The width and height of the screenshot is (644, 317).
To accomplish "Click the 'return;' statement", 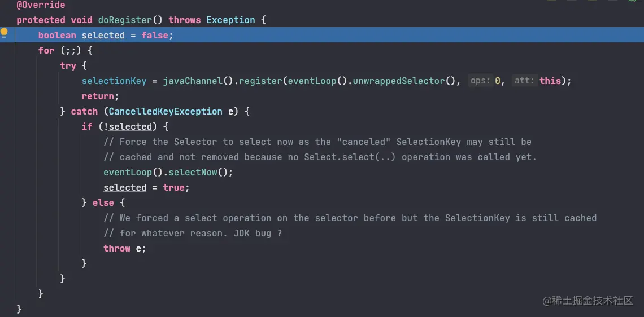I will pyautogui.click(x=100, y=96).
